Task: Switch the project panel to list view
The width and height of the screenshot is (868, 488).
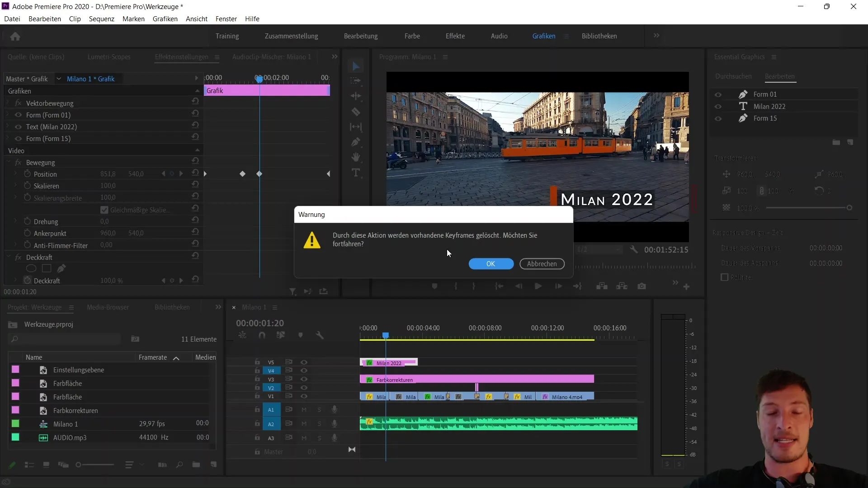Action: pyautogui.click(x=29, y=465)
